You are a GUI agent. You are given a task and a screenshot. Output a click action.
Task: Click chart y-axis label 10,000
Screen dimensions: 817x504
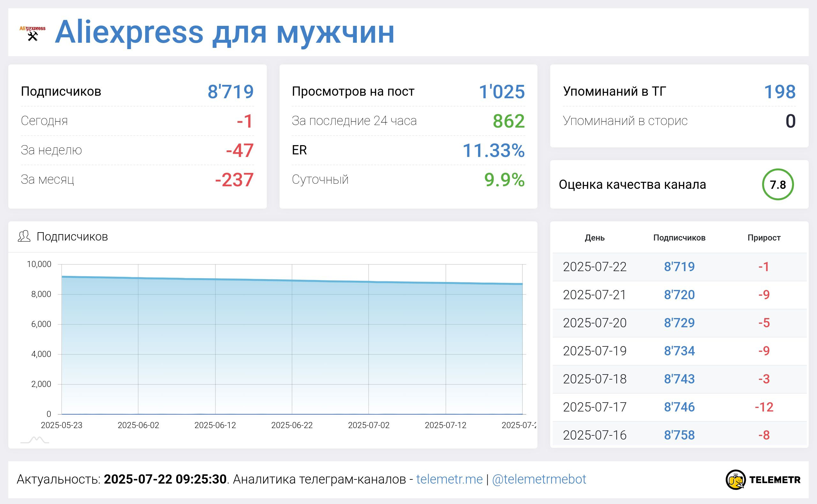[39, 264]
